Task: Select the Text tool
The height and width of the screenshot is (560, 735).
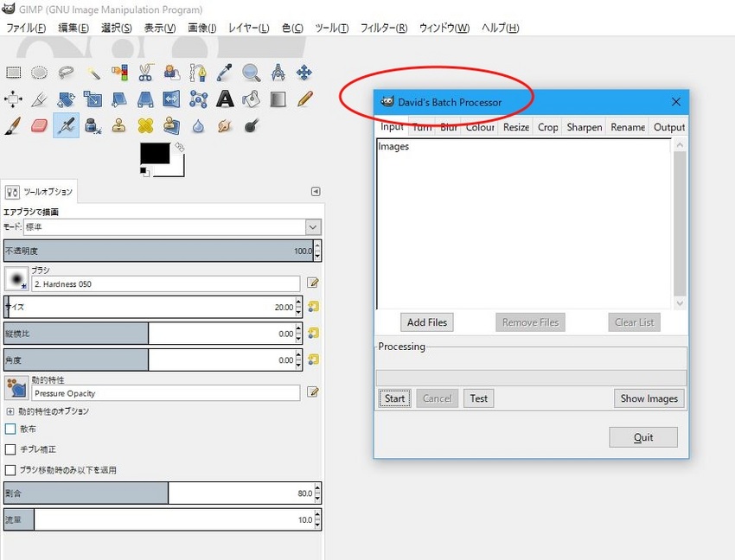Action: [x=225, y=99]
